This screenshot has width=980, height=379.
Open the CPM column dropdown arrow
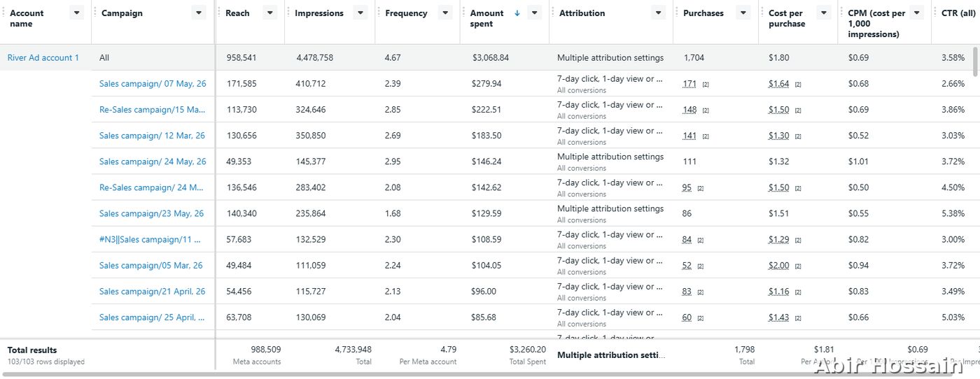[916, 13]
